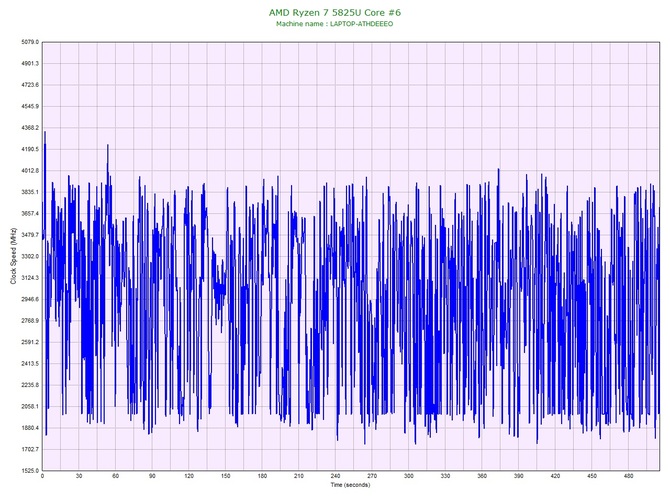Click the y-axis value 3835.1

coord(30,192)
